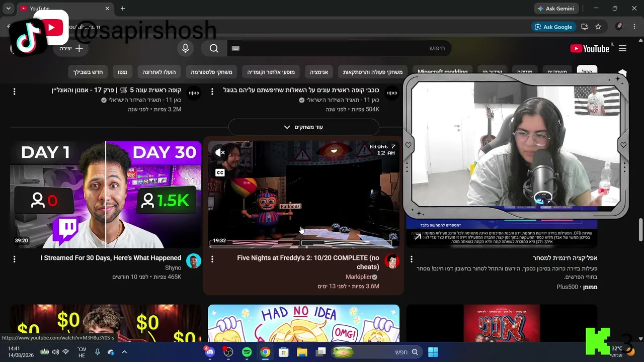Focus the YouTube חיפוש search field
The width and height of the screenshot is (644, 362).
pos(339,48)
